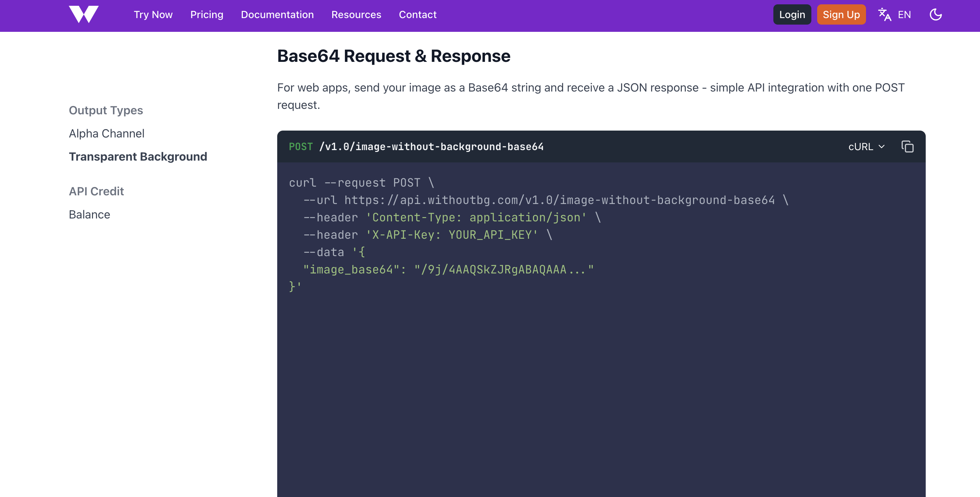Select Transparent Background in sidebar
This screenshot has height=497, width=980.
138,157
